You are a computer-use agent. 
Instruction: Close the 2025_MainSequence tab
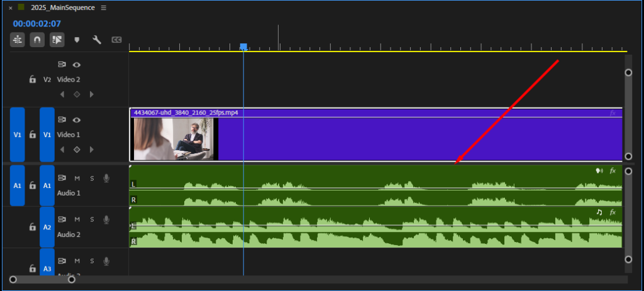(11, 8)
